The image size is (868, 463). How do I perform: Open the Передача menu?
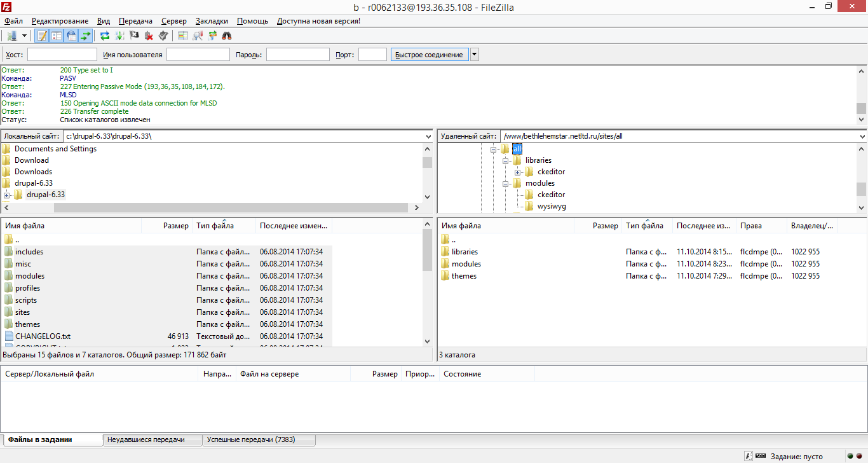pos(135,21)
